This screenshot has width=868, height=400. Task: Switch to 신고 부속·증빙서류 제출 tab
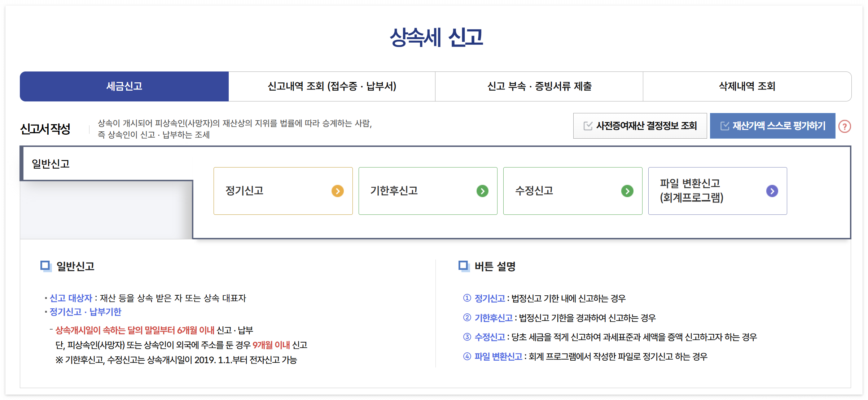[x=539, y=86]
